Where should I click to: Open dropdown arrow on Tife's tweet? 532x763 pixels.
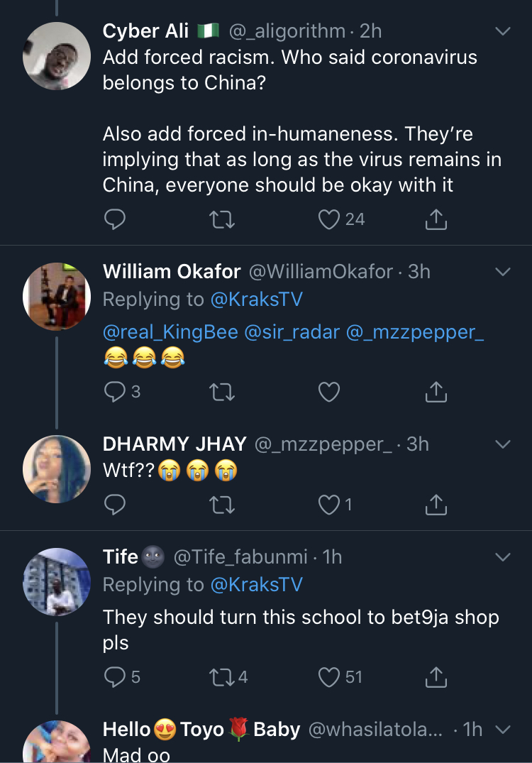pyautogui.click(x=502, y=557)
